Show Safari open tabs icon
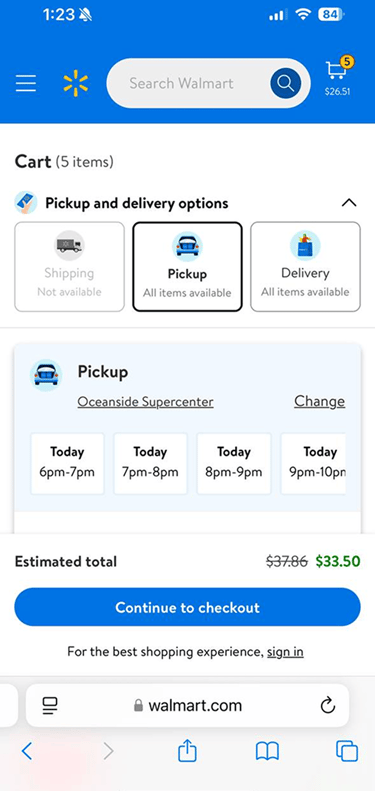 coord(347,751)
